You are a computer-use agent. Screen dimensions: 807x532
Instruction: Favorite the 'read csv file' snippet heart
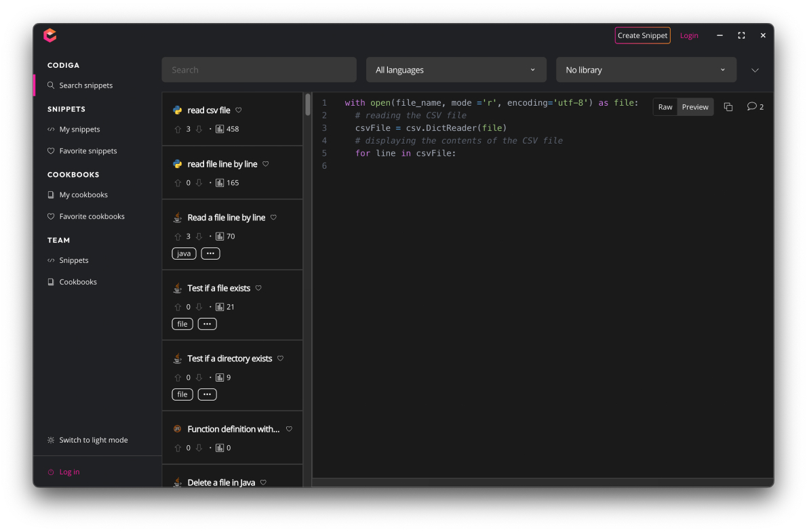pos(238,110)
